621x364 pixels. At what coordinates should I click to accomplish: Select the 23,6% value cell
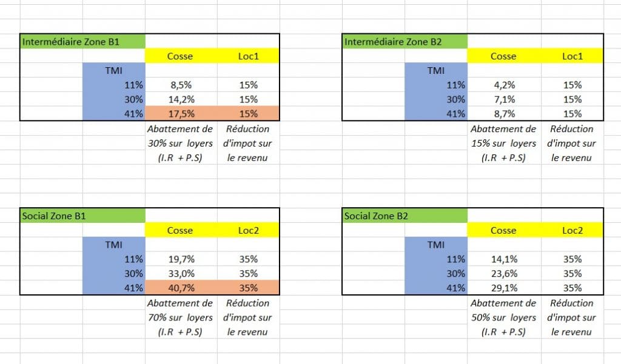(x=503, y=273)
